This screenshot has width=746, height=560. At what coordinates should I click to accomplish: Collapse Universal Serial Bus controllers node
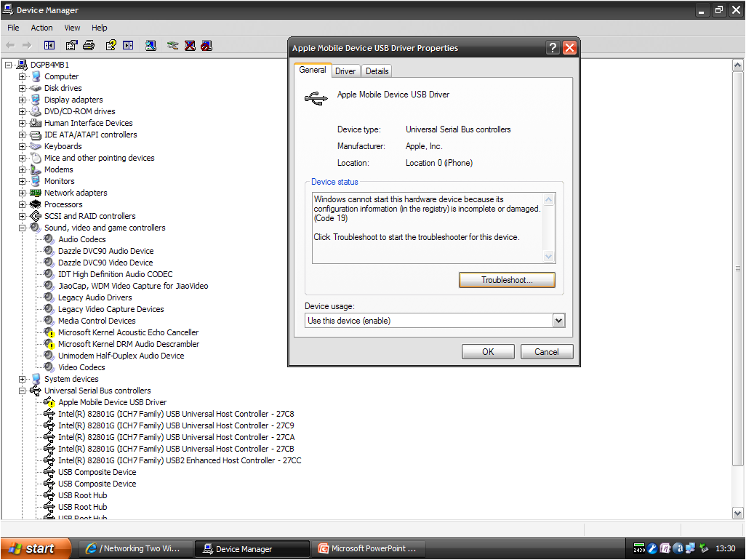(22, 391)
